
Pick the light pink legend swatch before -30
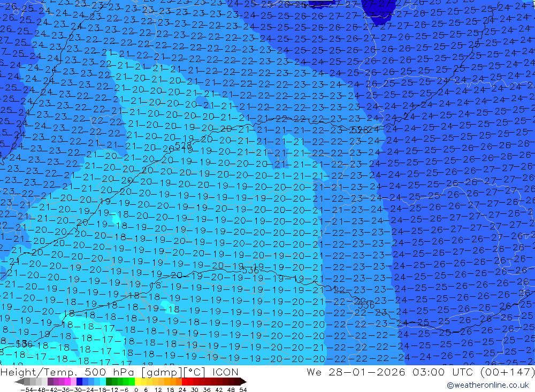click(73, 381)
